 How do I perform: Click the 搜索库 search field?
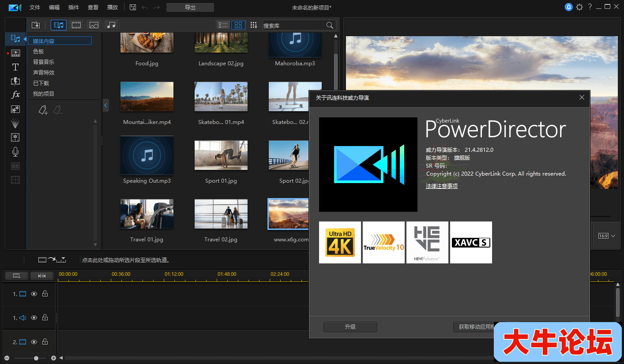coord(294,26)
